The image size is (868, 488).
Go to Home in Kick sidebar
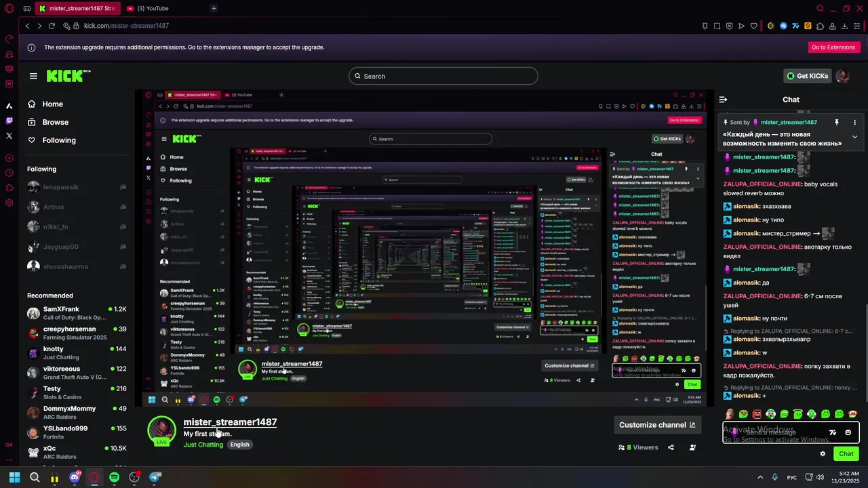(45, 104)
